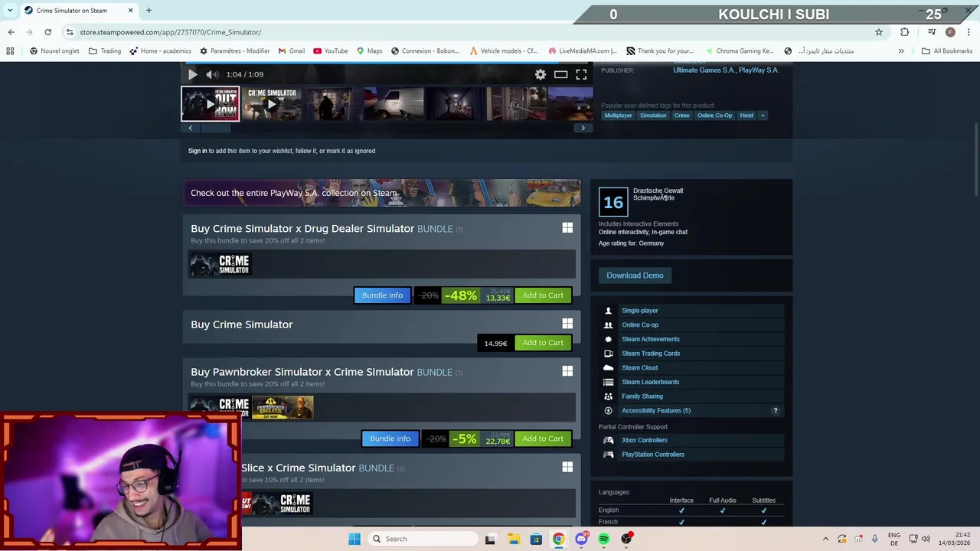
Task: Select the first 'Out Now' trailer thumbnail
Action: (210, 104)
